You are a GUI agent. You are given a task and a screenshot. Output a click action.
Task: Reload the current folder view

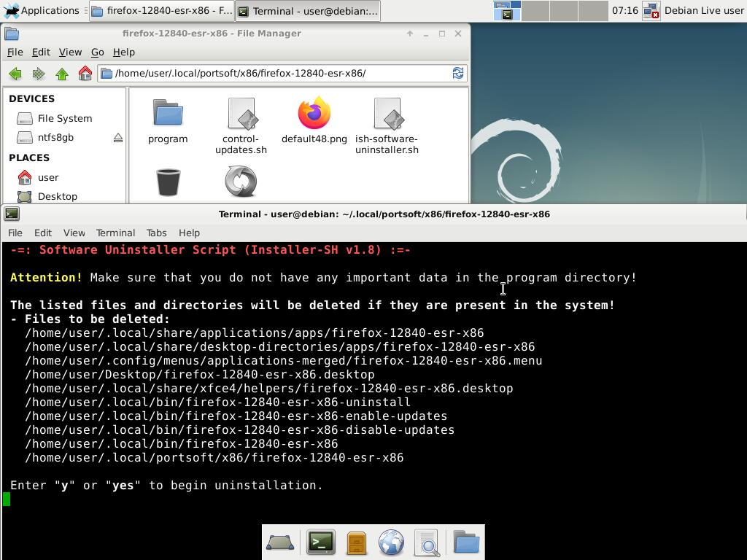click(458, 73)
